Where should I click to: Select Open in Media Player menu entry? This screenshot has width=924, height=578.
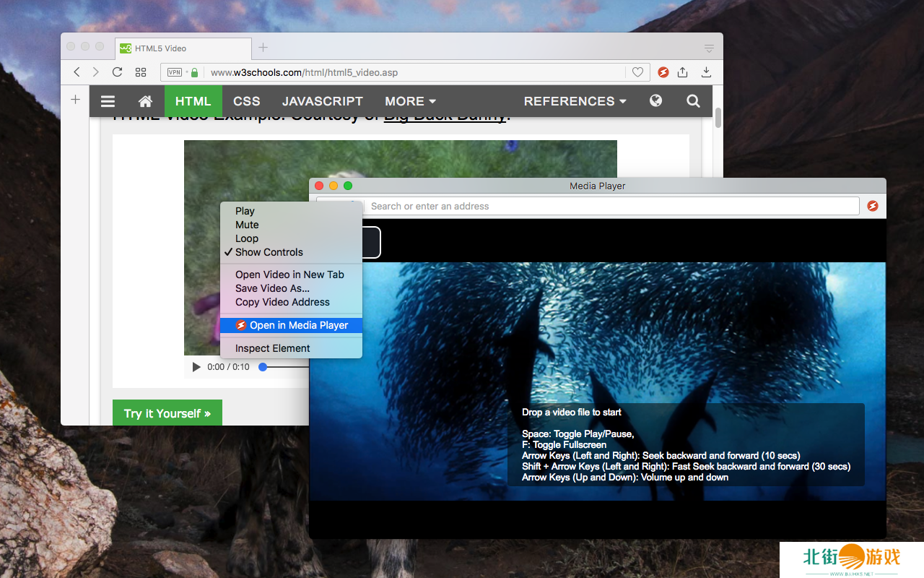(x=298, y=325)
